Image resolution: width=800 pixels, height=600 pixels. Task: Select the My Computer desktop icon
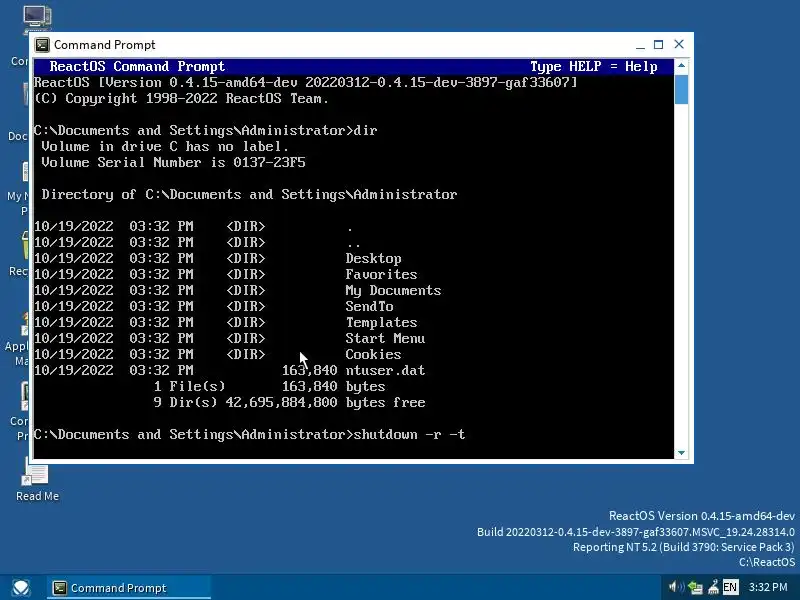[x=37, y=19]
